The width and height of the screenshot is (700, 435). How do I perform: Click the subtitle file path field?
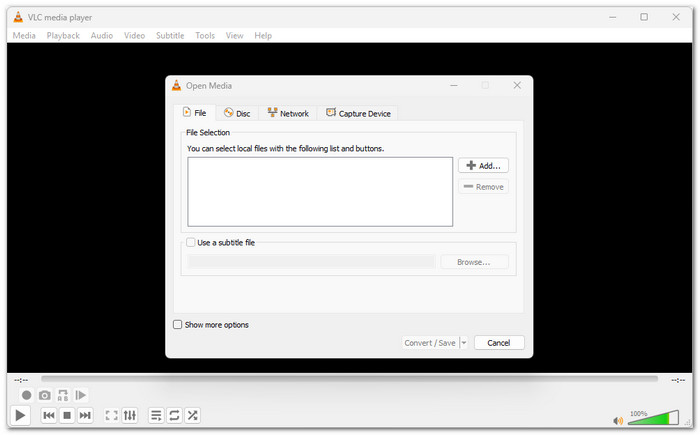click(x=311, y=262)
